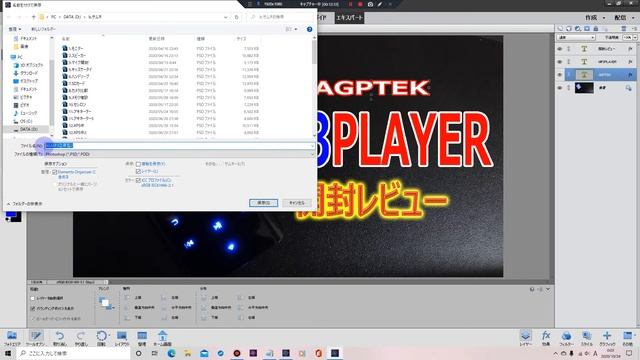Hide the MP3PLAYER text layer
The width and height of the screenshot is (640, 360).
point(560,62)
